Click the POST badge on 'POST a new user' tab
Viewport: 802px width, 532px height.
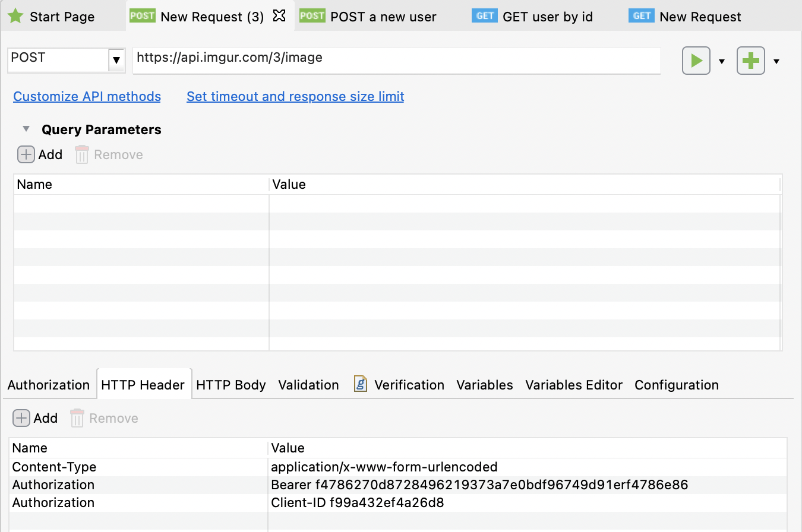pos(312,16)
